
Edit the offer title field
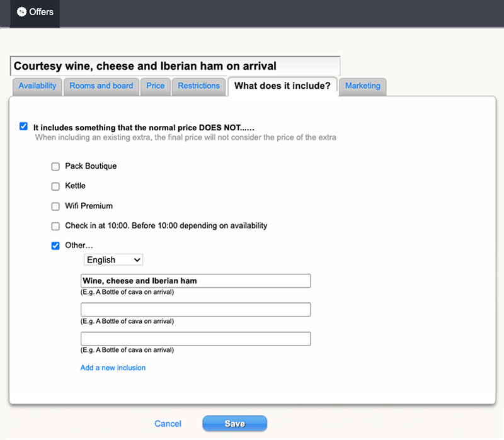(175, 66)
